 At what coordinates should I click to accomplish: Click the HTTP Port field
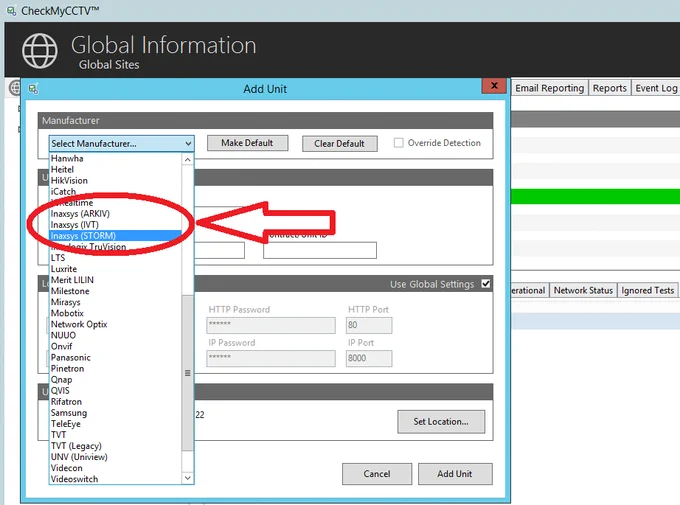(369, 325)
